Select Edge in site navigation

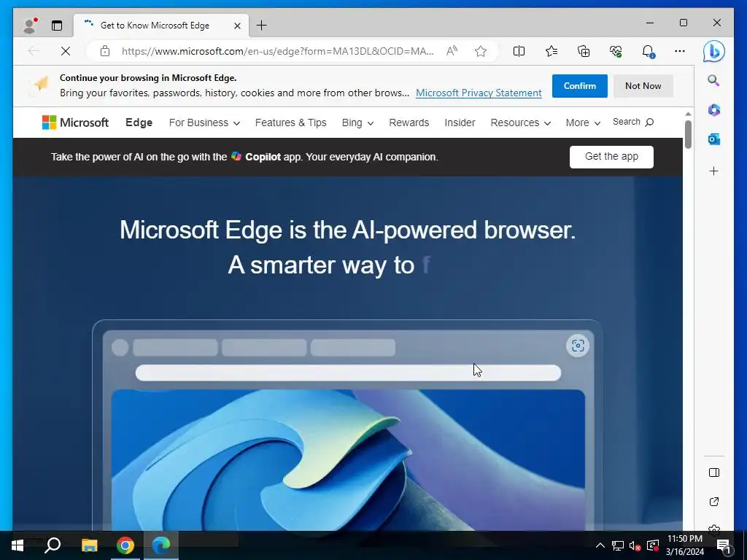click(139, 122)
